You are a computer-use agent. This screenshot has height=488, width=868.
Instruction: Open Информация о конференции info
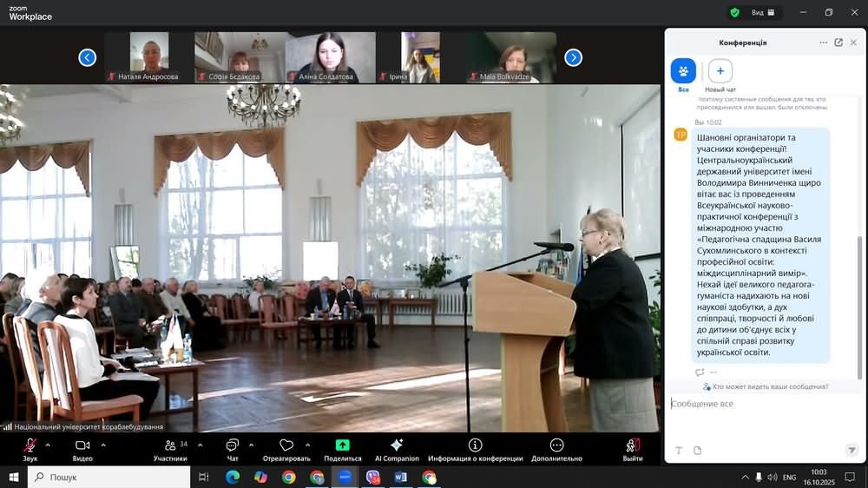(x=475, y=447)
